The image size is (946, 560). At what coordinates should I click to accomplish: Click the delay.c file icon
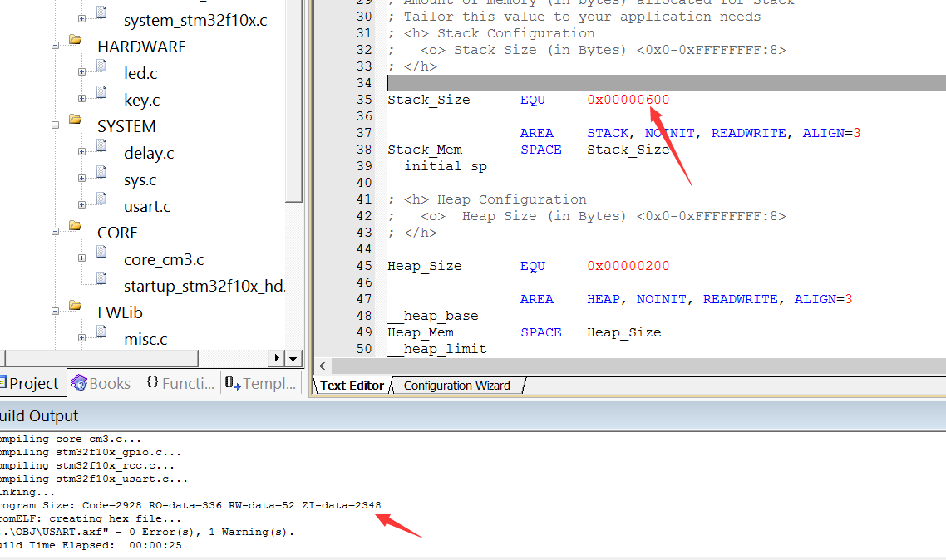102,145
